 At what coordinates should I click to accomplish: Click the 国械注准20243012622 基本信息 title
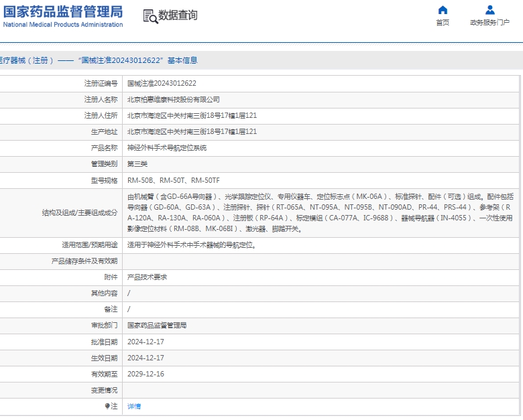pyautogui.click(x=137, y=60)
